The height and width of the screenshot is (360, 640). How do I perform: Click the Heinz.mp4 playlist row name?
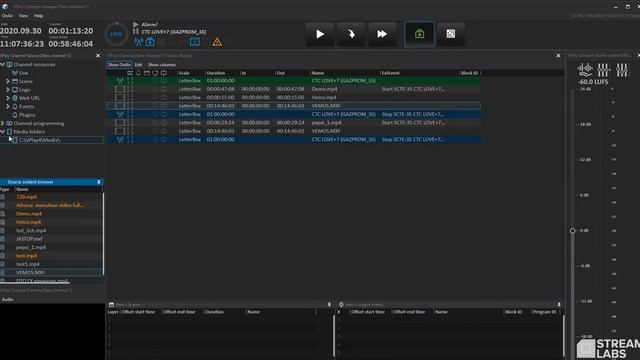[324, 98]
